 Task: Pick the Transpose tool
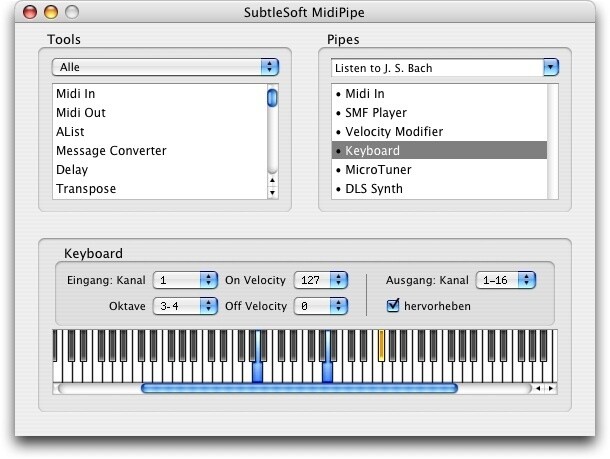click(85, 189)
